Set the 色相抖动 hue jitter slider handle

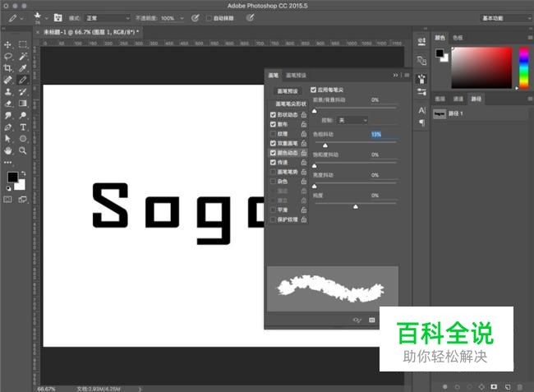click(x=325, y=145)
